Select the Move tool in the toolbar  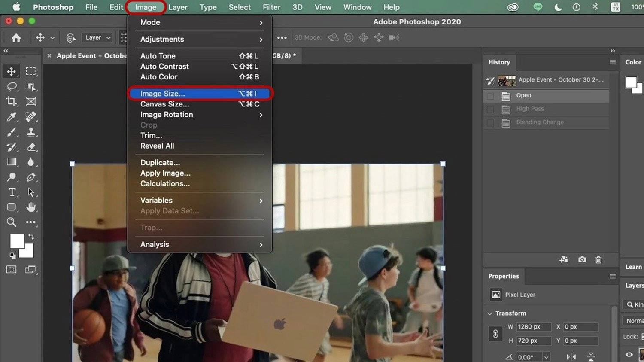[x=12, y=71]
